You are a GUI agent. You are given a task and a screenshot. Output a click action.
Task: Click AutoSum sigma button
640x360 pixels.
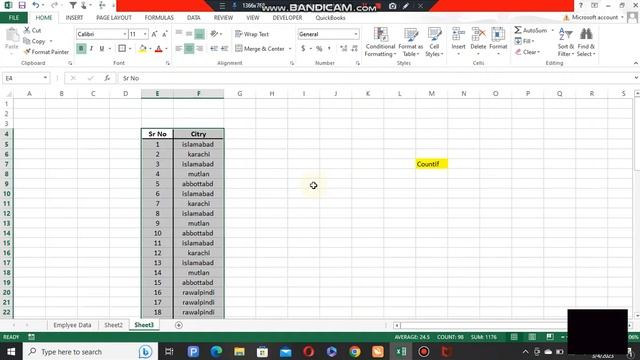530,30
